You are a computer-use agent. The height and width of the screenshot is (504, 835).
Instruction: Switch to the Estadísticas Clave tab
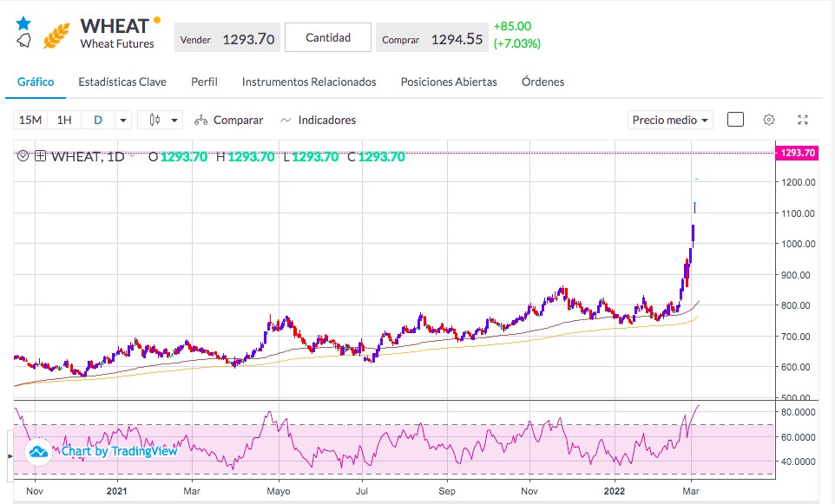click(x=122, y=82)
